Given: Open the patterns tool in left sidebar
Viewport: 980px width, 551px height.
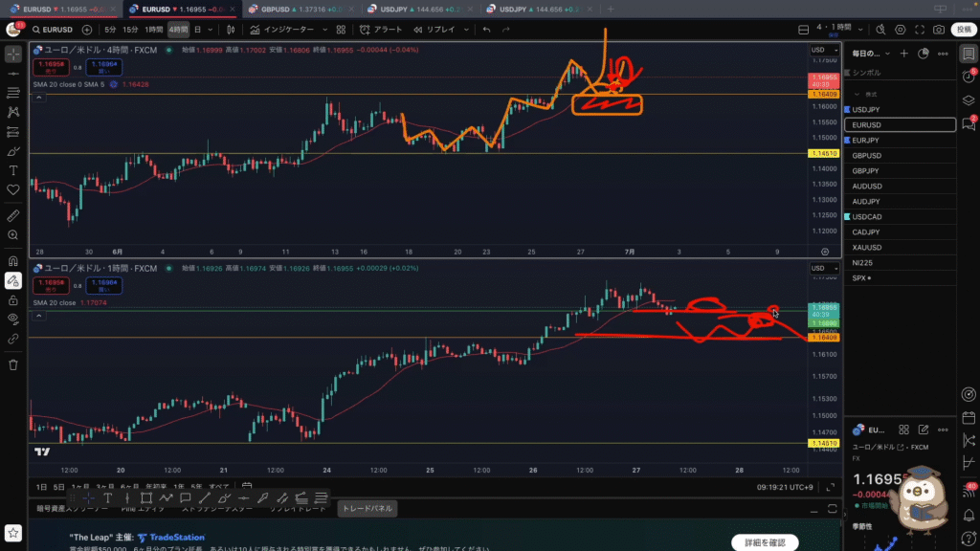Looking at the screenshot, I should [x=13, y=113].
